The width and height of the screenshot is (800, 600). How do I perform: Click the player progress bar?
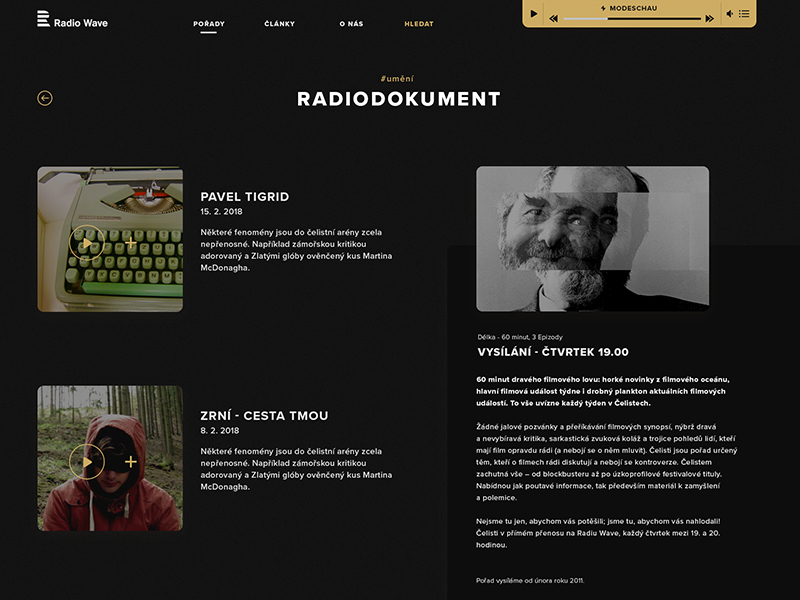tap(632, 18)
